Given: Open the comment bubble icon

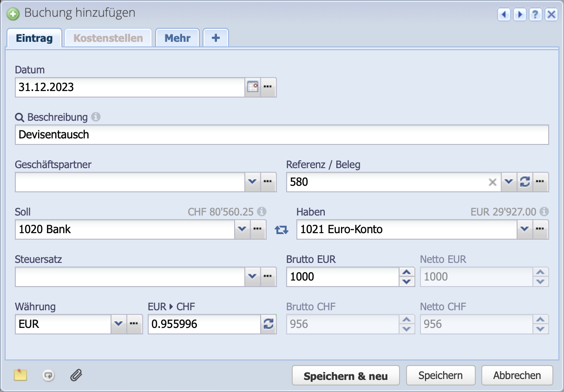Looking at the screenshot, I should pyautogui.click(x=48, y=375).
